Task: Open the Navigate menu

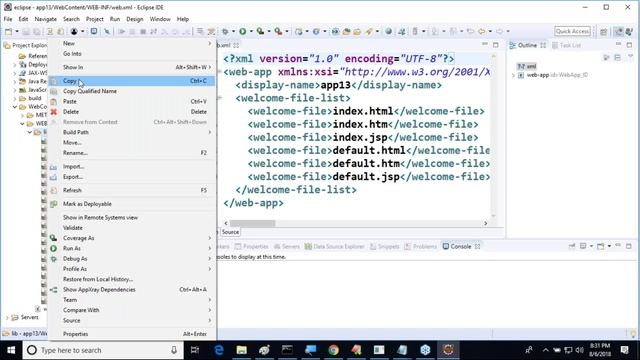Action: 45,19
